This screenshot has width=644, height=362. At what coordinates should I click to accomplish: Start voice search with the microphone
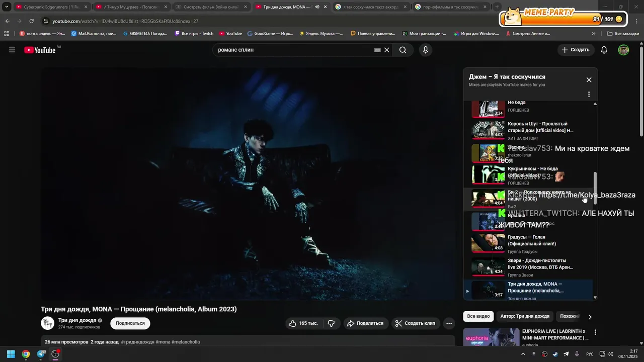click(x=426, y=50)
